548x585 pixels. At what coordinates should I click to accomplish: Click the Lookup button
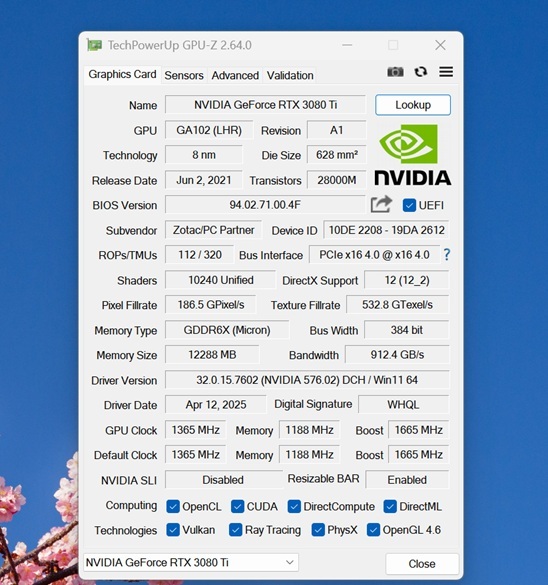(413, 105)
